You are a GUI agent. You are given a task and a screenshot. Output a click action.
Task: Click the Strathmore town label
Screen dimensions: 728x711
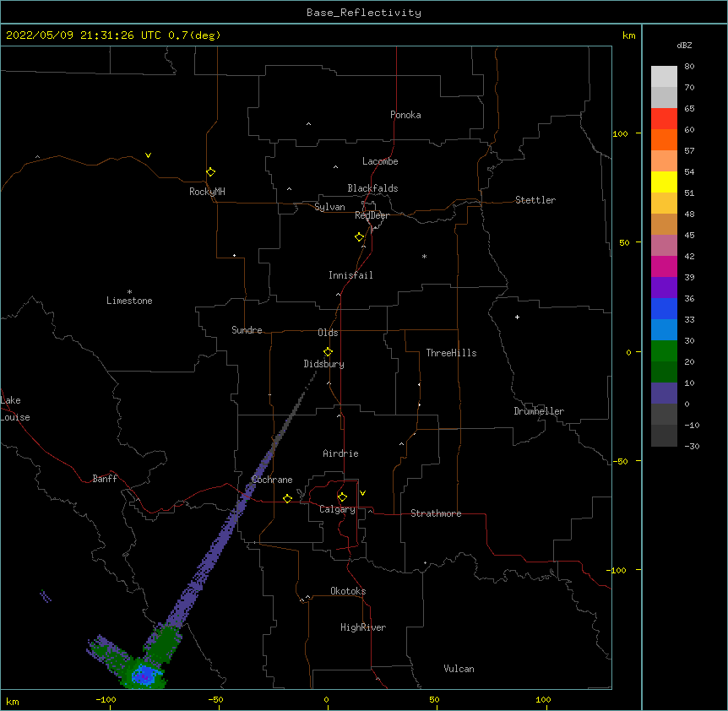[436, 513]
